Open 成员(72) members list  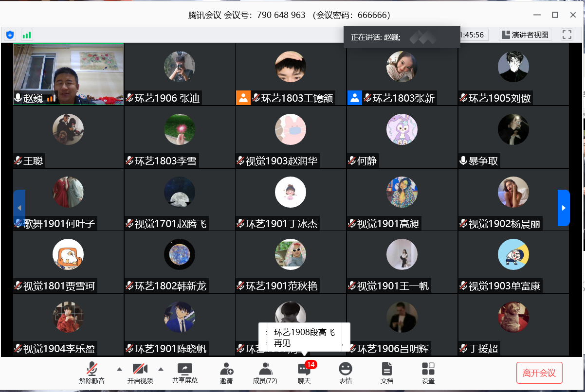pos(265,373)
